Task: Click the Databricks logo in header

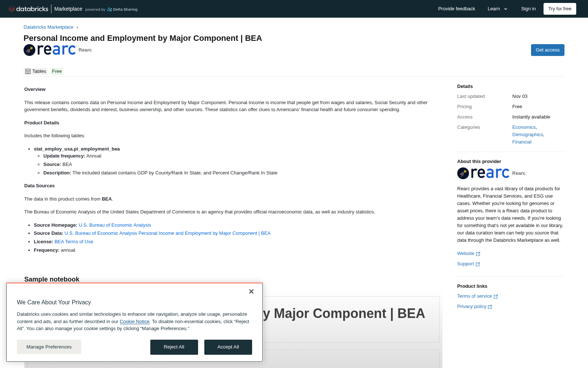Action: [x=28, y=9]
